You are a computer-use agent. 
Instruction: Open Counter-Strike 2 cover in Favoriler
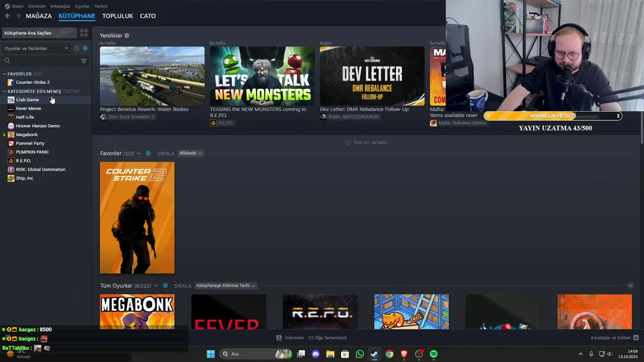(137, 218)
